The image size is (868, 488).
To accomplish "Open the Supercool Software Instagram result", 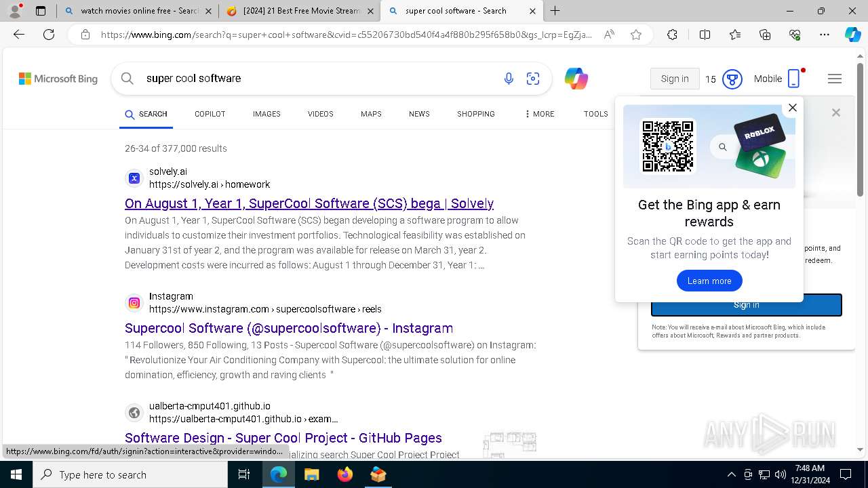I will pos(289,328).
